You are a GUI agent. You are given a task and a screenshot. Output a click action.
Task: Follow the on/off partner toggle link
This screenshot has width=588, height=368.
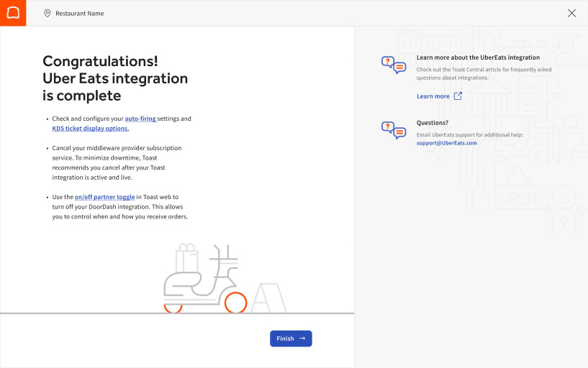104,197
